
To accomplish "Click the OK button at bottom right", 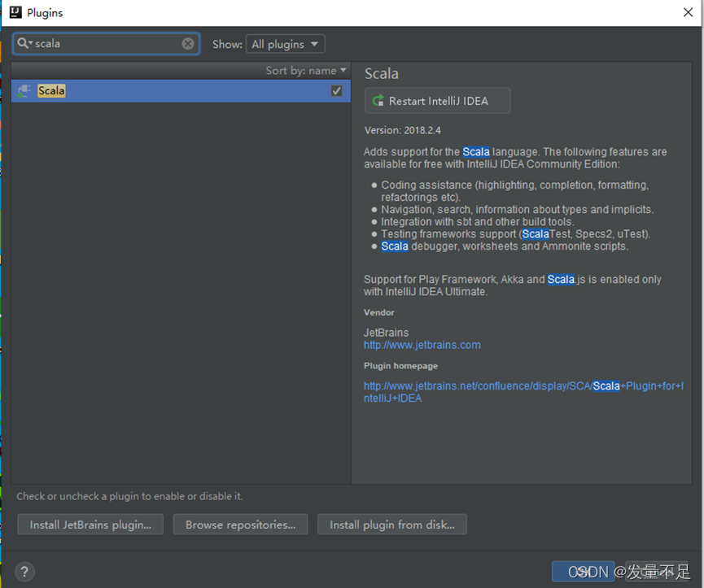I will pos(583,572).
